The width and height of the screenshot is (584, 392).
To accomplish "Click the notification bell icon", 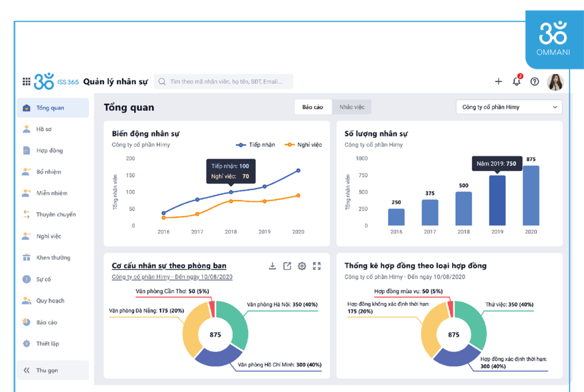I will [x=516, y=82].
